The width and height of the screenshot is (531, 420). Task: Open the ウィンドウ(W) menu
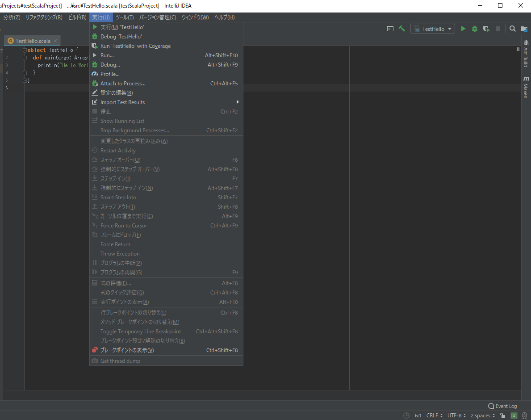(195, 17)
